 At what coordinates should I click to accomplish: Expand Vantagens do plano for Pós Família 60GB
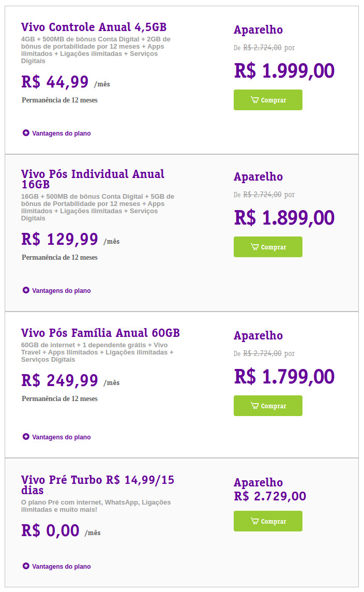[x=61, y=437]
